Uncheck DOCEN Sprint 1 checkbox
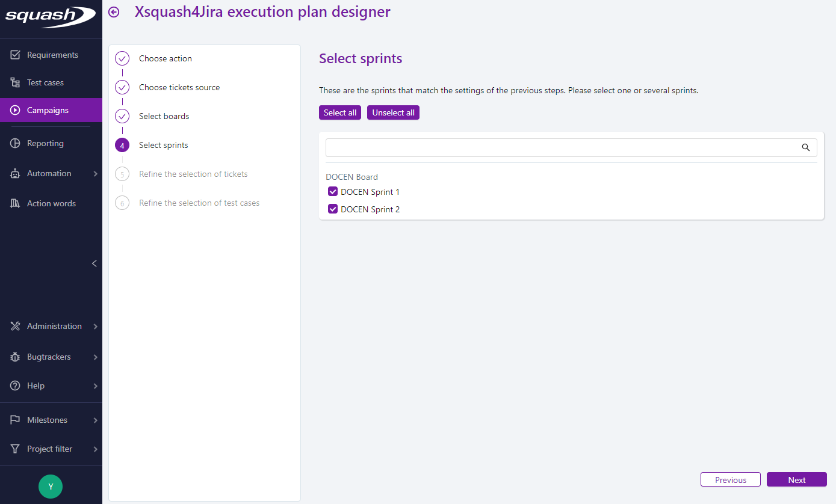This screenshot has height=504, width=836. (333, 192)
